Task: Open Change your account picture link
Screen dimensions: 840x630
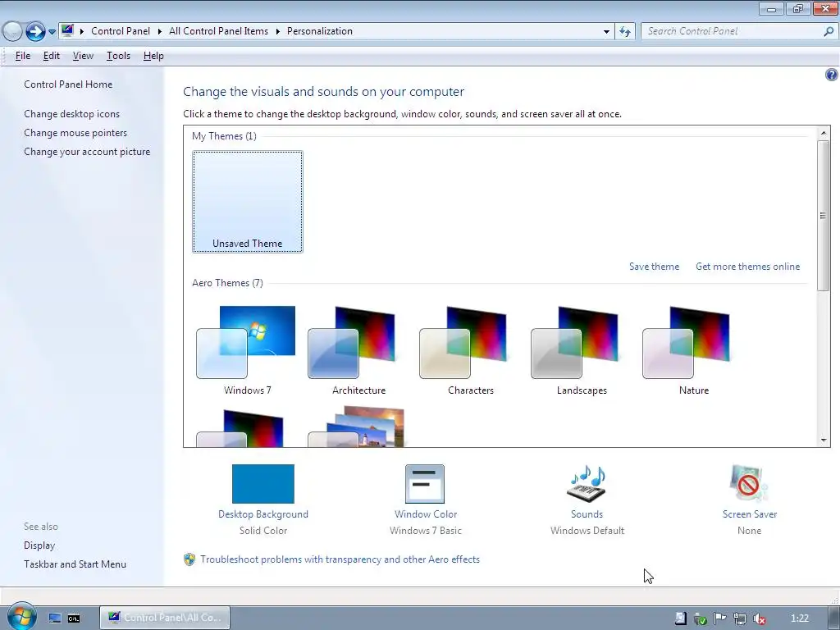Action: (x=87, y=152)
